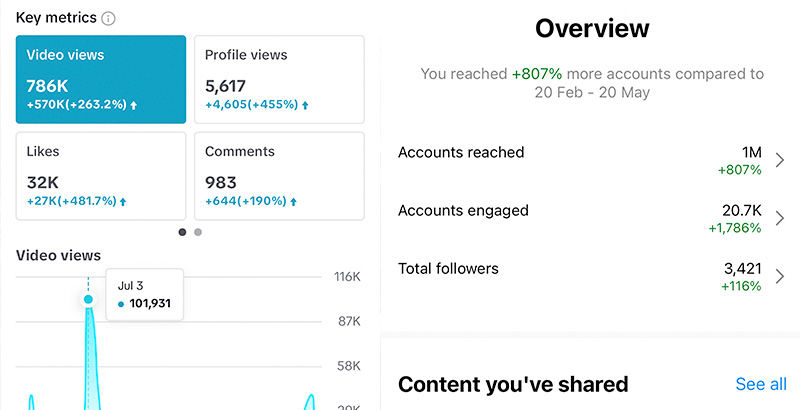The height and width of the screenshot is (410, 800).
Task: Open the Accounts reached row
Action: pos(591,160)
